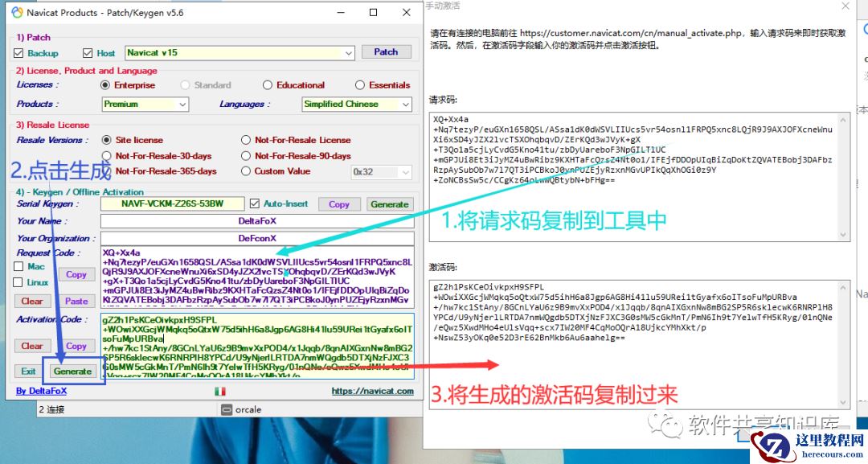This screenshot has height=464, width=868.
Task: Click the Serial Keygen text field
Action: 172,203
